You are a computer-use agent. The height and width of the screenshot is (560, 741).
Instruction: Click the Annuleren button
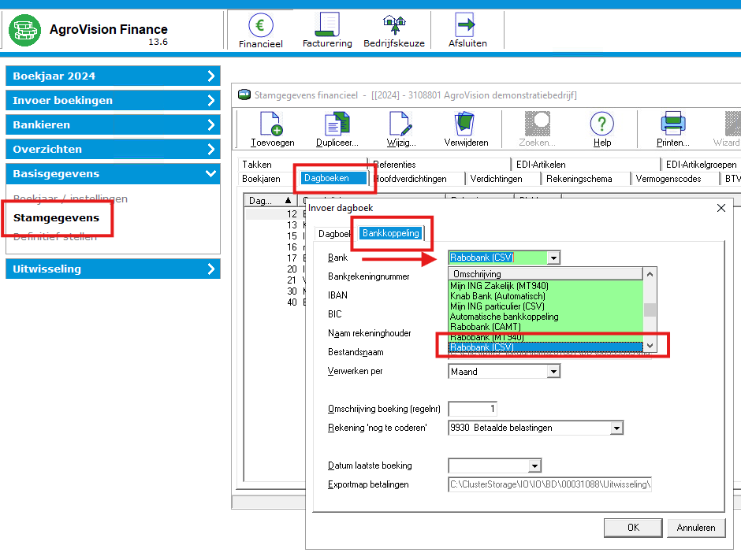pyautogui.click(x=695, y=528)
